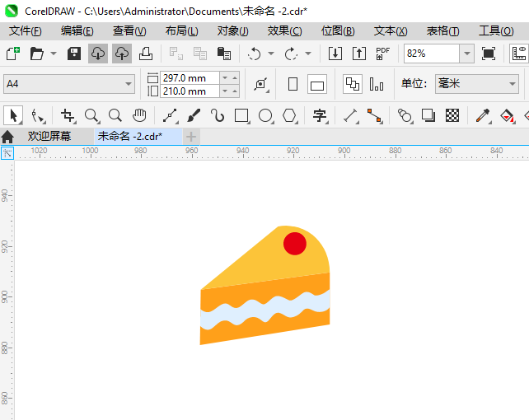Select the Polygon tool
This screenshot has width=529, height=420.
click(289, 115)
